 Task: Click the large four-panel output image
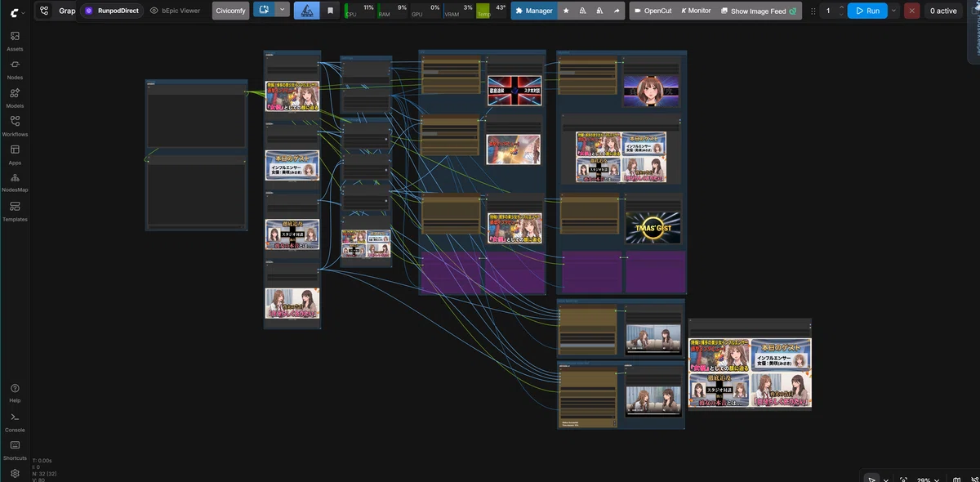point(750,373)
